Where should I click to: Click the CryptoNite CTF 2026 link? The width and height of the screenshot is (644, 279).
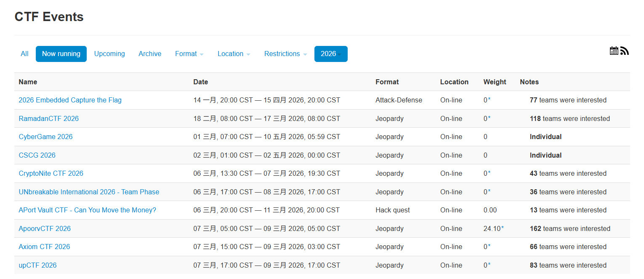pos(51,174)
